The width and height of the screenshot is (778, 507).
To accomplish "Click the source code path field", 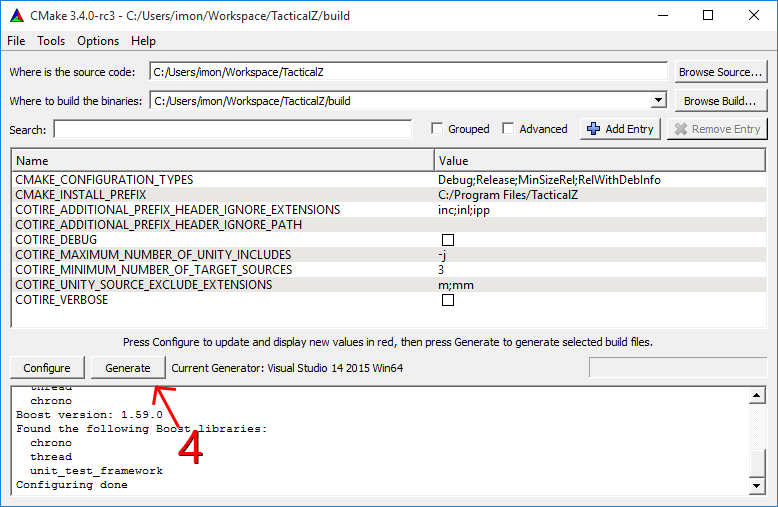I will [408, 72].
